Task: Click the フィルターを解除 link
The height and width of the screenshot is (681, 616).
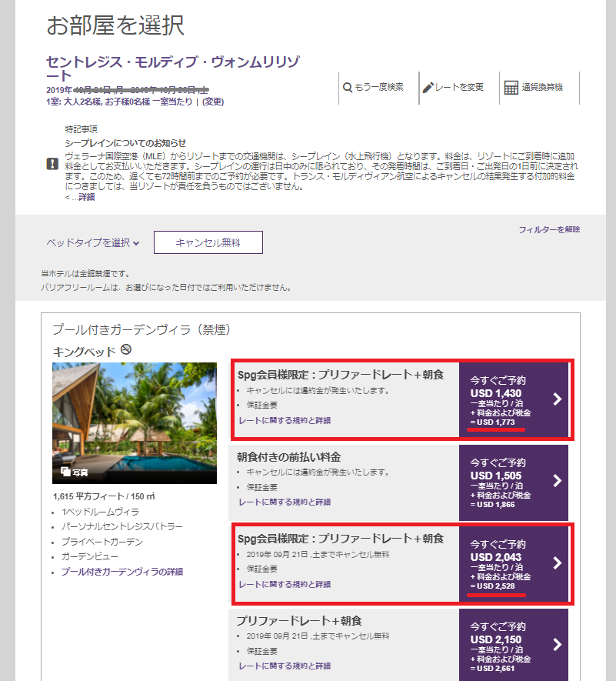Action: (x=549, y=229)
